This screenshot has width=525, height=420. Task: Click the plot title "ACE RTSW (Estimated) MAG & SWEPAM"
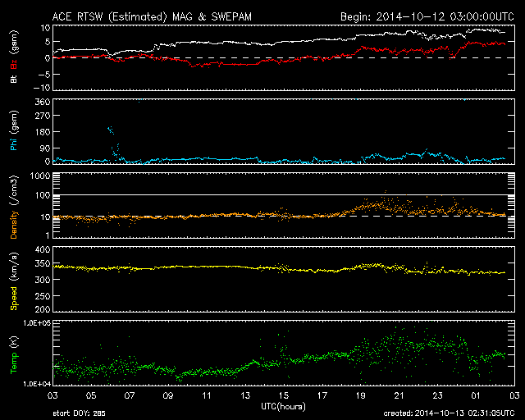[152, 16]
